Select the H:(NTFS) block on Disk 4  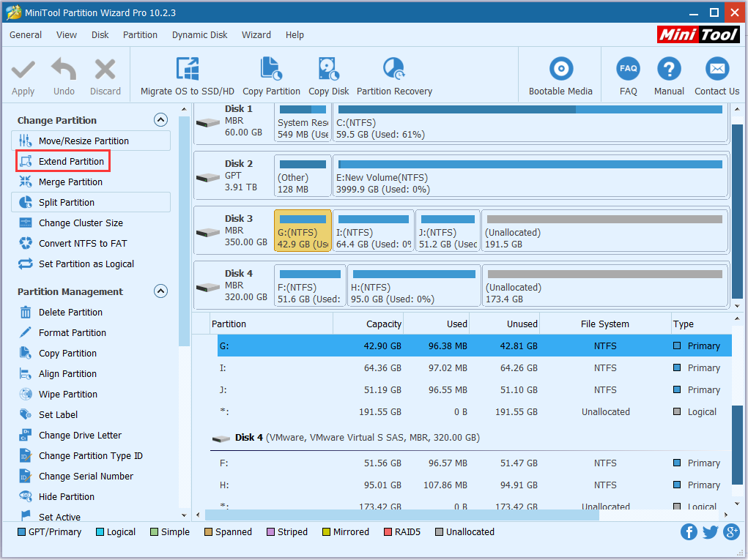[x=414, y=285]
